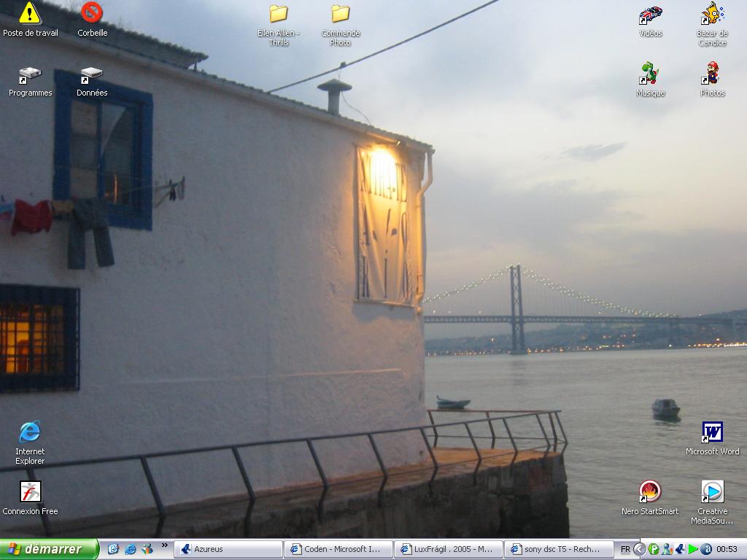The width and height of the screenshot is (747, 560).
Task: Open the Commande Photo folder
Action: 340,14
